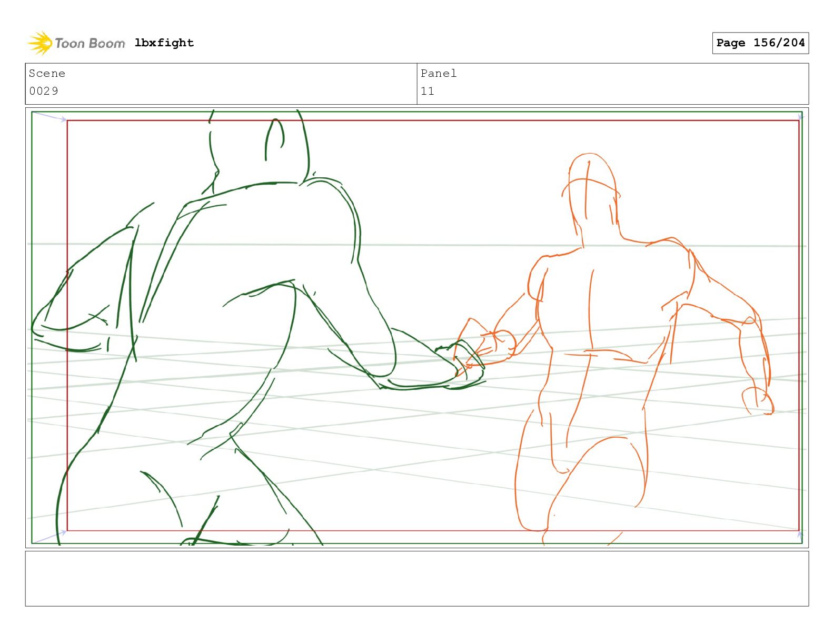Image resolution: width=834 pixels, height=644 pixels.
Task: Click the bottom-left camera arrow marker
Action: [x=50, y=537]
